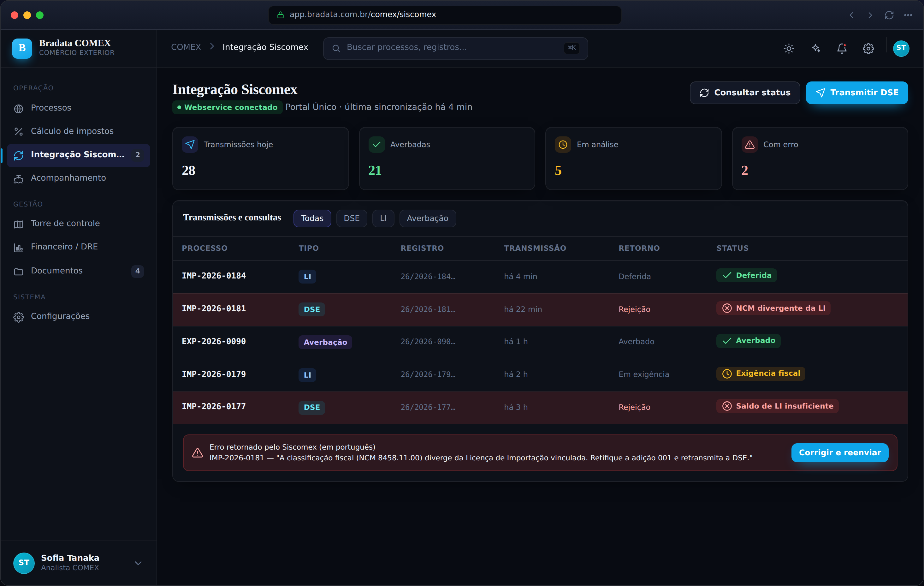Click the Com erro count 2
Viewport: 924px width, 586px height.
pos(744,171)
